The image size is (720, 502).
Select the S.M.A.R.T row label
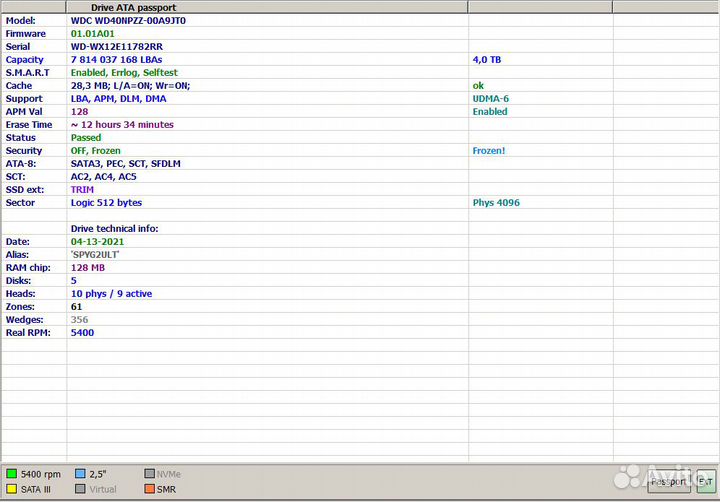(28, 72)
